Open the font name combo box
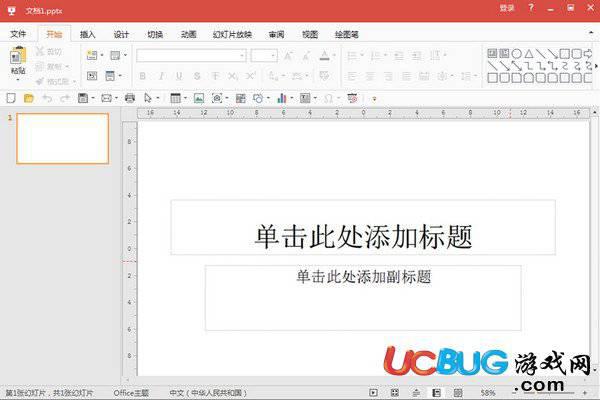Screen dimensions: 600x400 pyautogui.click(x=191, y=56)
